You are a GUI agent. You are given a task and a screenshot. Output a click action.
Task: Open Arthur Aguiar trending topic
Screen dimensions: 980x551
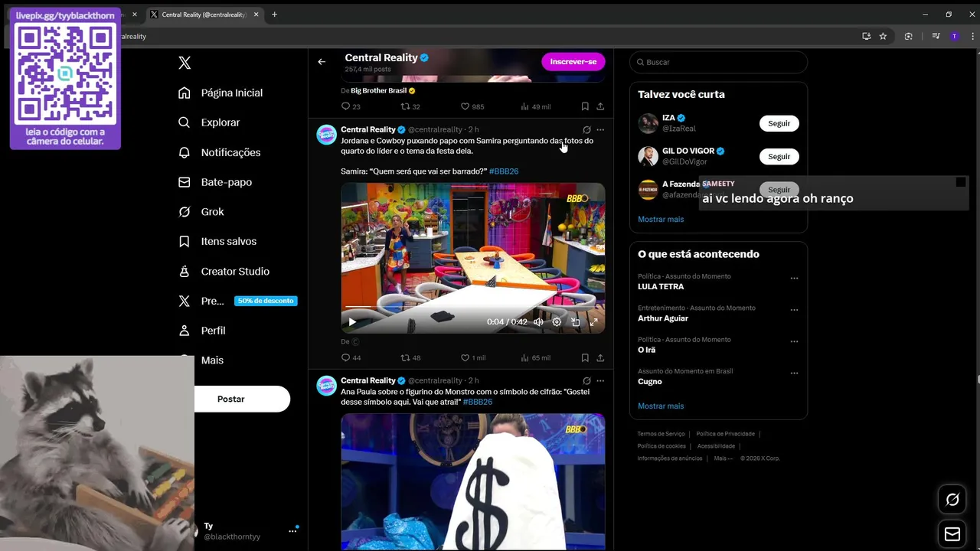(663, 318)
